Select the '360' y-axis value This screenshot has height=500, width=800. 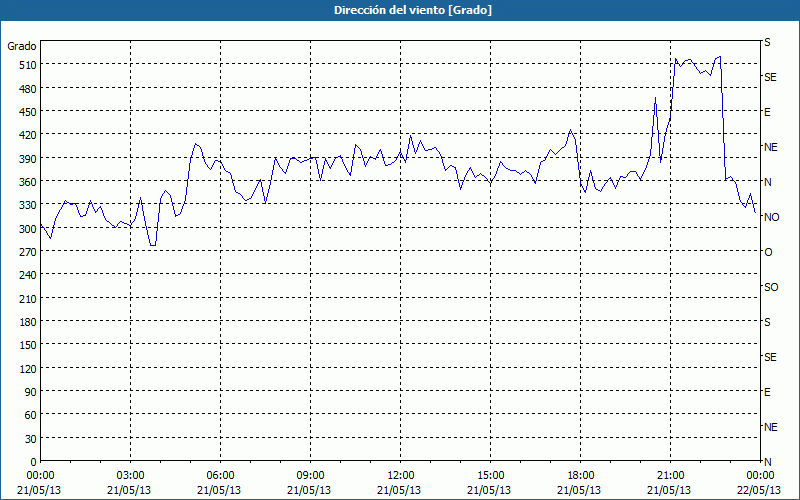tap(28, 182)
